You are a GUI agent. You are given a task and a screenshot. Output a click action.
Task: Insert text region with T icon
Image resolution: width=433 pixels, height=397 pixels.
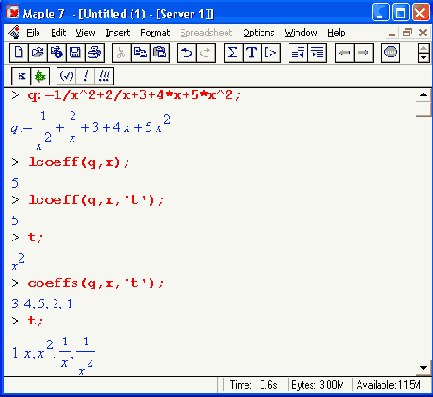click(252, 53)
